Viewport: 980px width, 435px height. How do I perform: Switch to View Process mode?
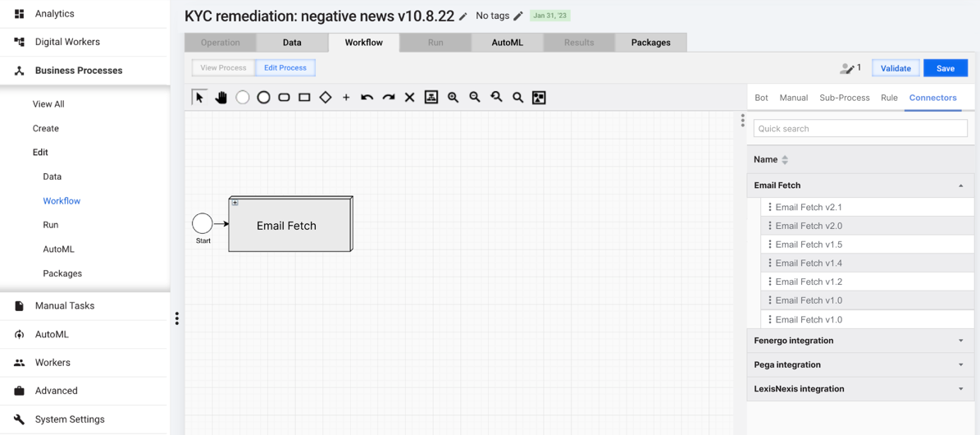[223, 67]
